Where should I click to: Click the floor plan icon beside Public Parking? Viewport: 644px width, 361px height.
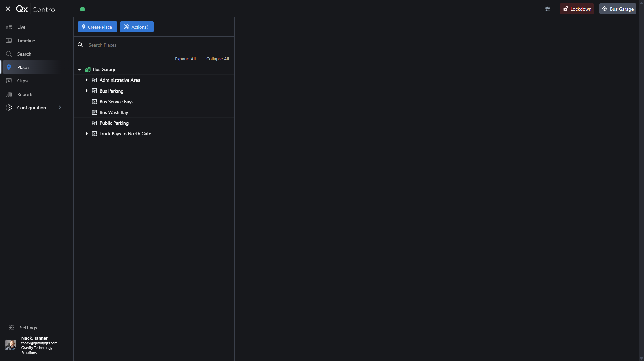pyautogui.click(x=94, y=123)
